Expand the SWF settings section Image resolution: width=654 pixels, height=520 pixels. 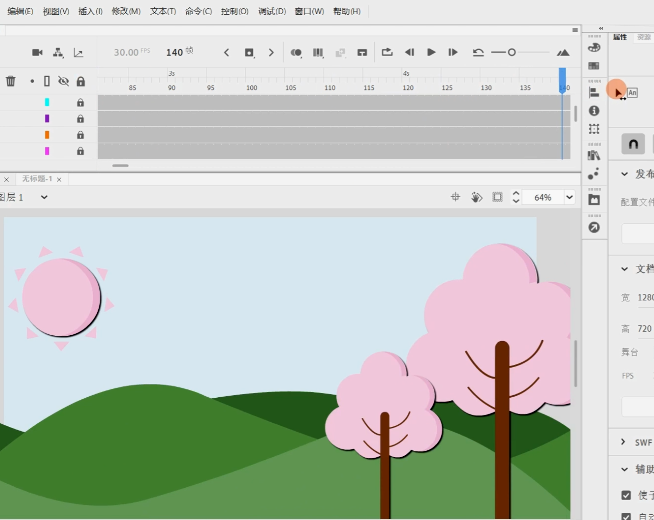[x=624, y=442]
